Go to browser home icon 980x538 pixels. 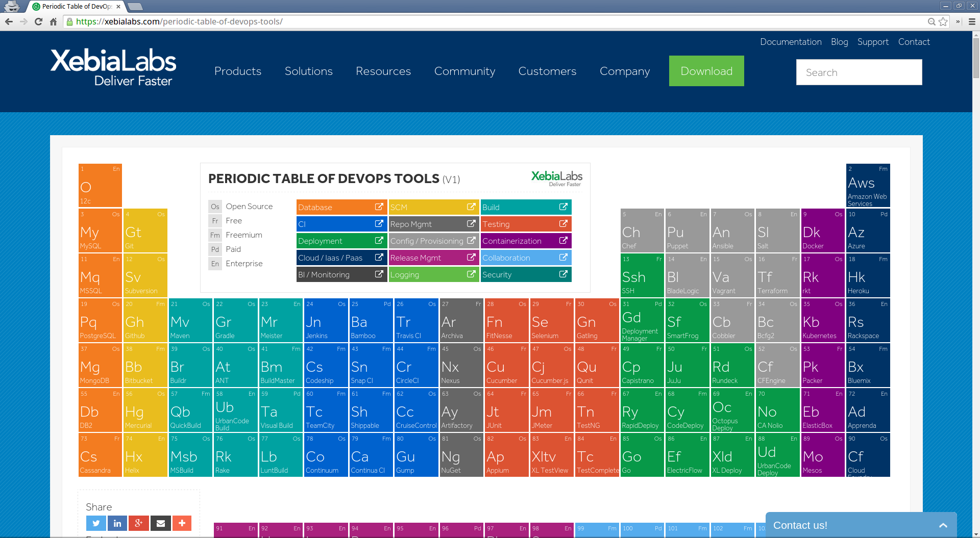pos(53,21)
